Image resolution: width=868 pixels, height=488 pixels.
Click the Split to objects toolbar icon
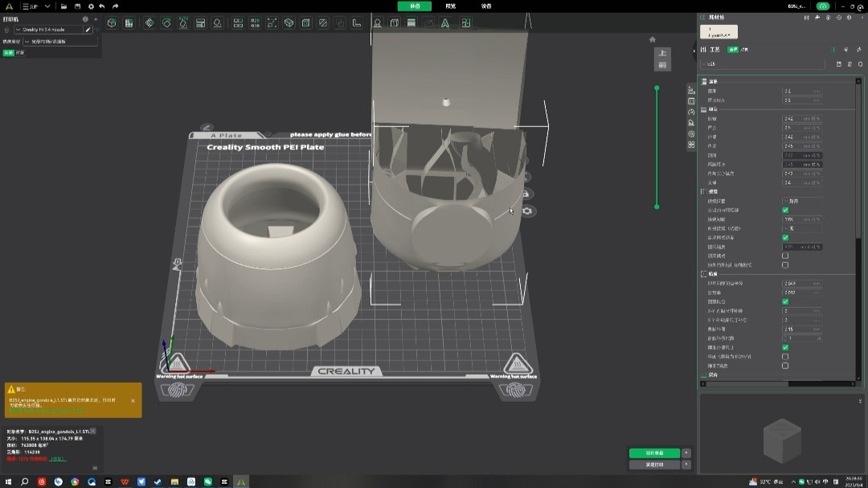pyautogui.click(x=238, y=23)
